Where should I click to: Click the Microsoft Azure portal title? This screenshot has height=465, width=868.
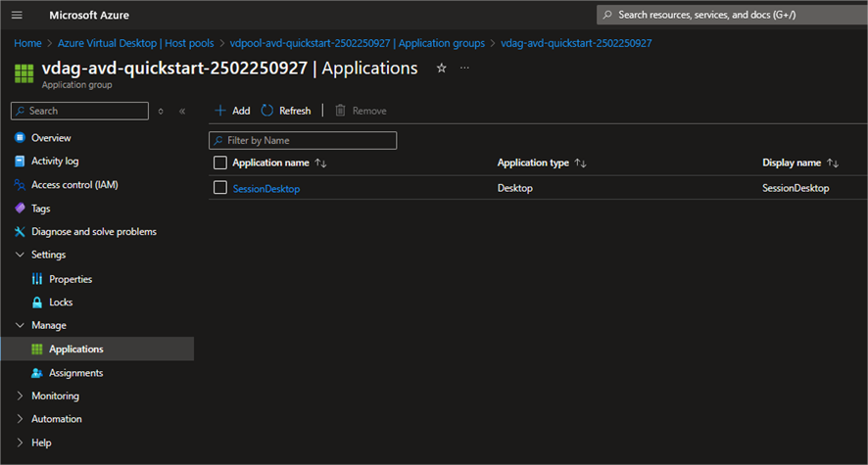pyautogui.click(x=89, y=15)
